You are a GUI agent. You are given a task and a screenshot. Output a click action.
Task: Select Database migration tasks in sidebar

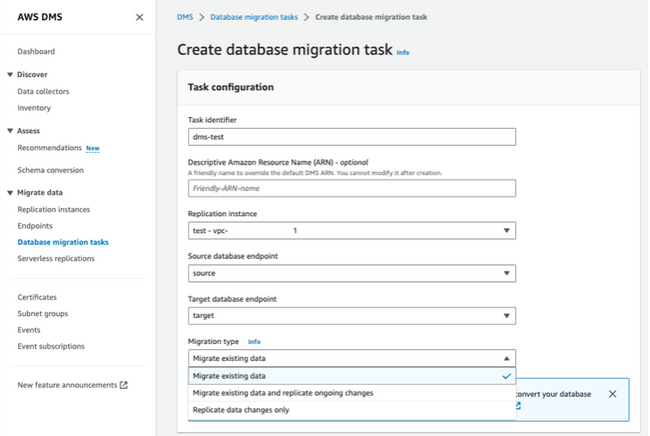(x=63, y=242)
